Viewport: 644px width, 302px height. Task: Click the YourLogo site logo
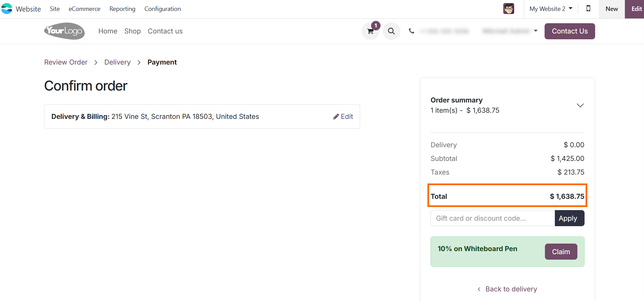click(64, 31)
